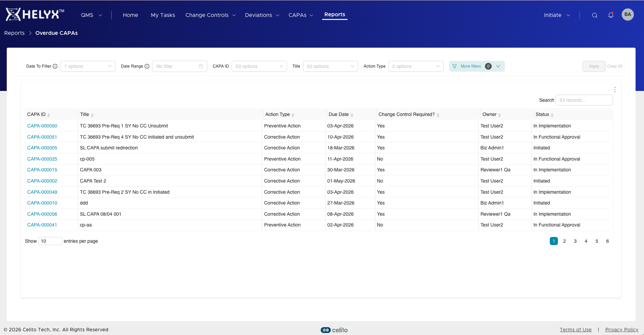Open the My Tasks tab
The width and height of the screenshot is (644, 335).
pos(163,15)
